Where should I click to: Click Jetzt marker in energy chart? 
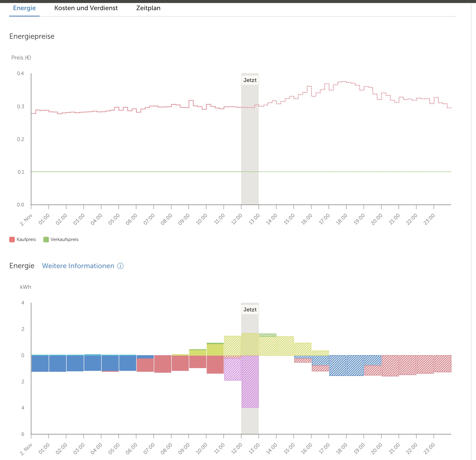250,310
